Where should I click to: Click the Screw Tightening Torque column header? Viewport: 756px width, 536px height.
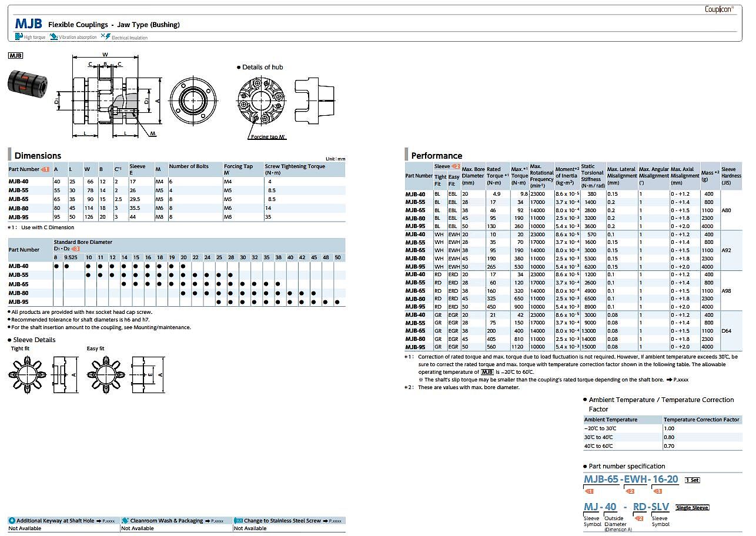pos(305,169)
